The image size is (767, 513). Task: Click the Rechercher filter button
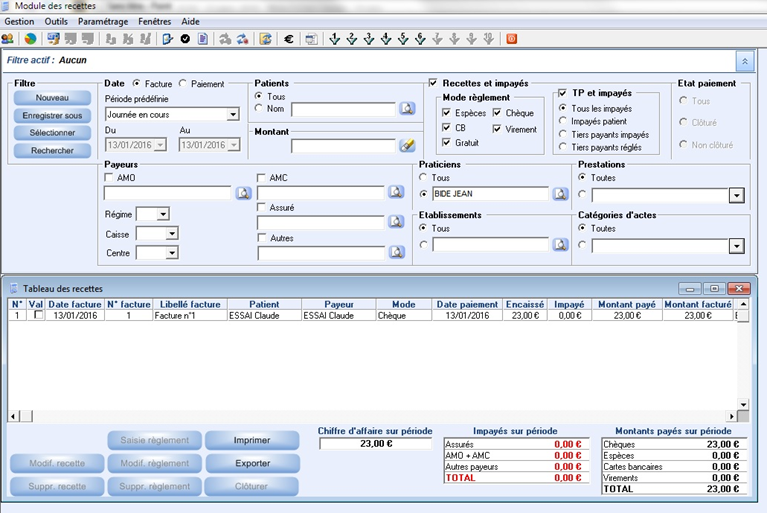click(x=52, y=150)
